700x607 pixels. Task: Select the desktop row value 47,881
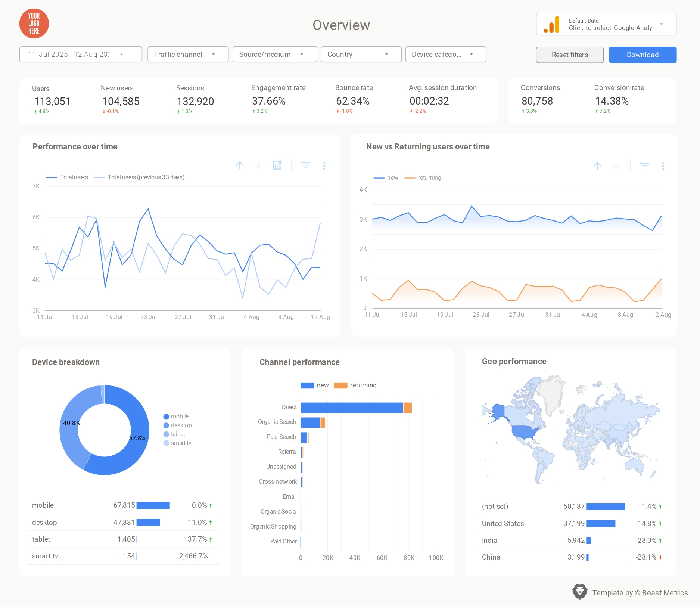click(x=124, y=523)
